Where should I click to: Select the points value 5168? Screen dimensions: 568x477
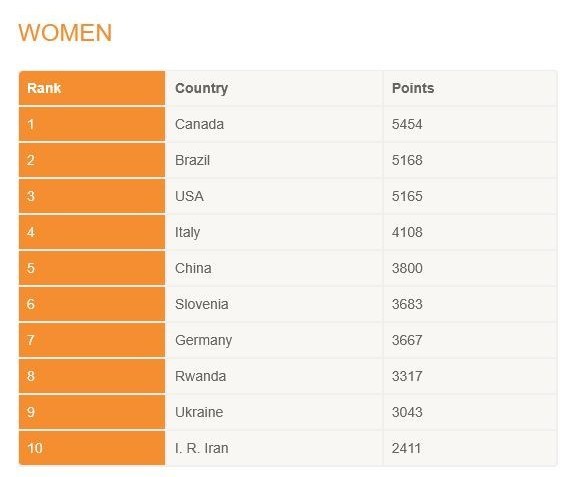tap(407, 160)
